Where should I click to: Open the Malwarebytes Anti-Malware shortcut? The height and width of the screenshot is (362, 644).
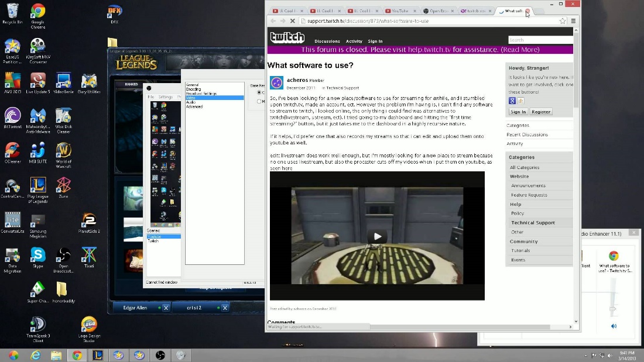(38, 120)
